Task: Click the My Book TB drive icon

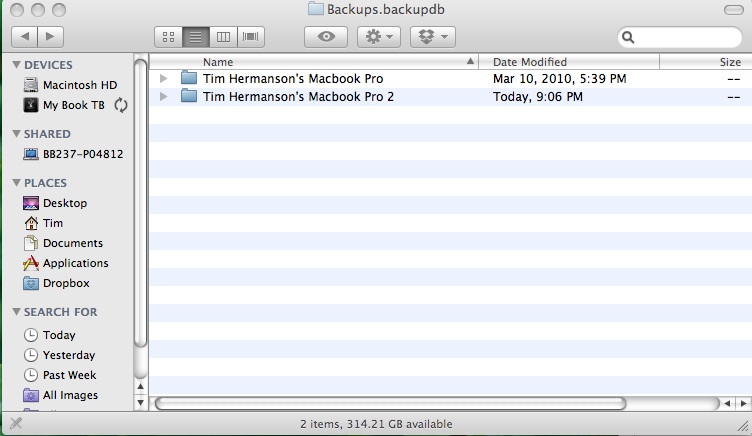Action: click(31, 105)
